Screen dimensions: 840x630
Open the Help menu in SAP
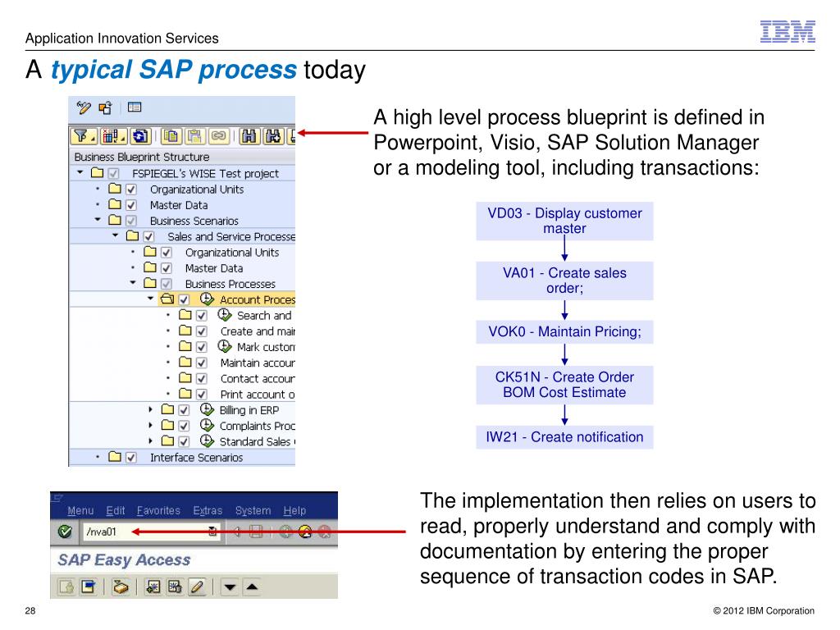(x=294, y=510)
